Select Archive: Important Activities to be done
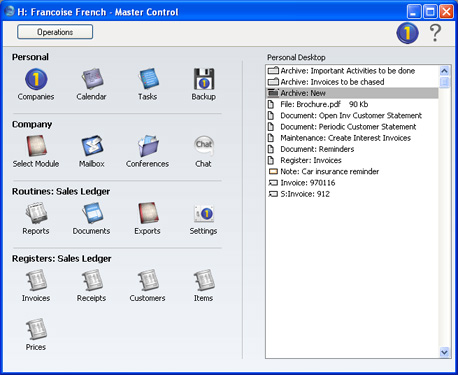Image resolution: width=458 pixels, height=375 pixels. (x=352, y=71)
